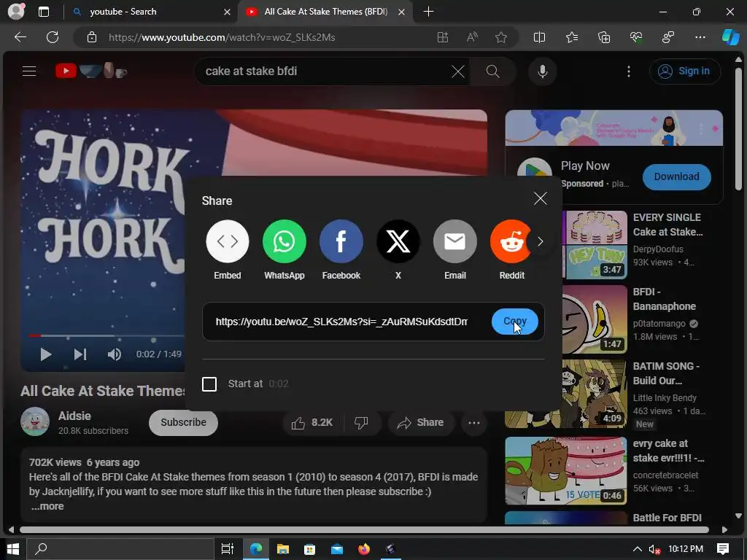
Task: Open the Copilot sidebar icon
Action: [730, 37]
